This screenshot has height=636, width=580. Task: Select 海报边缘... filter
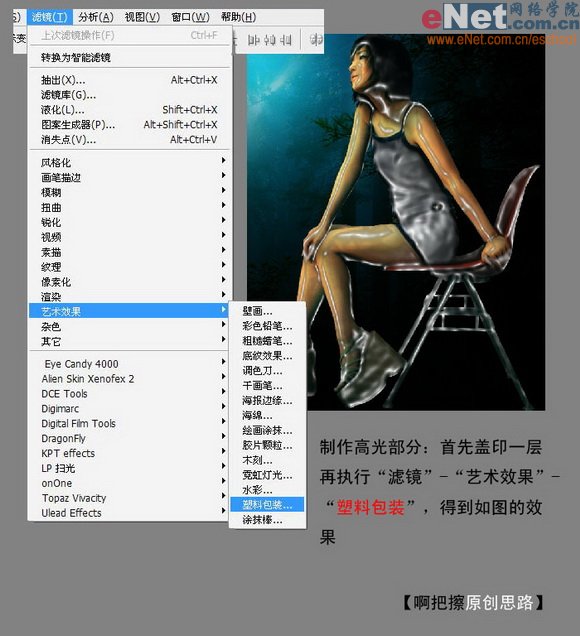pyautogui.click(x=267, y=400)
